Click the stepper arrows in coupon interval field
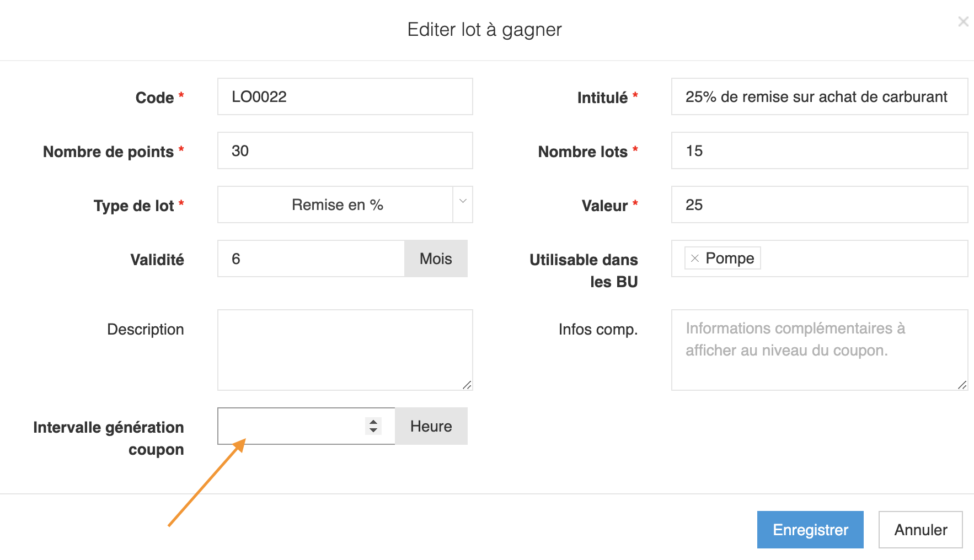 373,426
